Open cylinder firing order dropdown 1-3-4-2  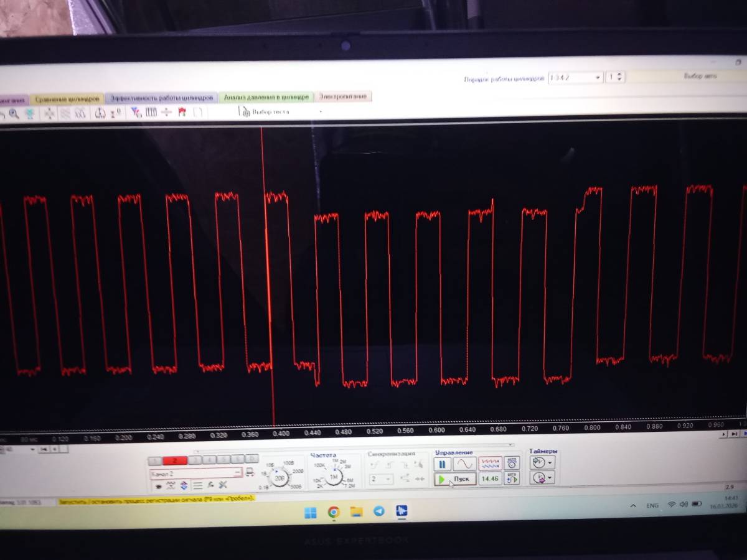coord(575,78)
